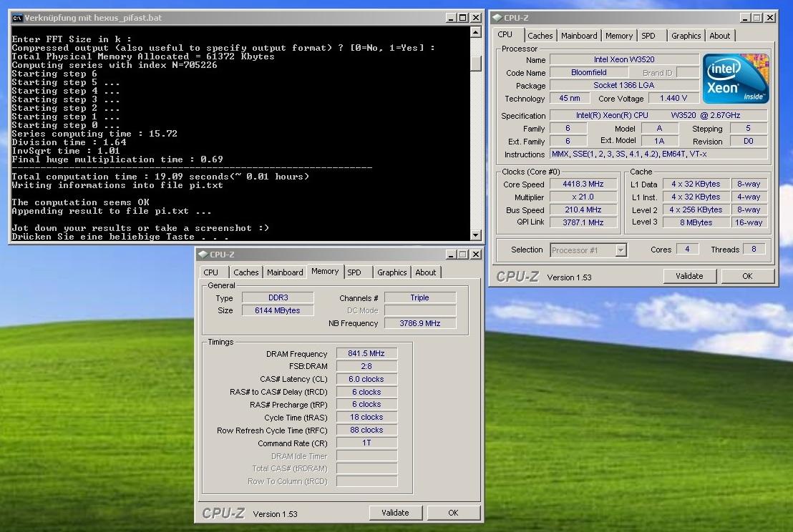
Task: Click console scrollbar up arrow
Action: tap(475, 32)
